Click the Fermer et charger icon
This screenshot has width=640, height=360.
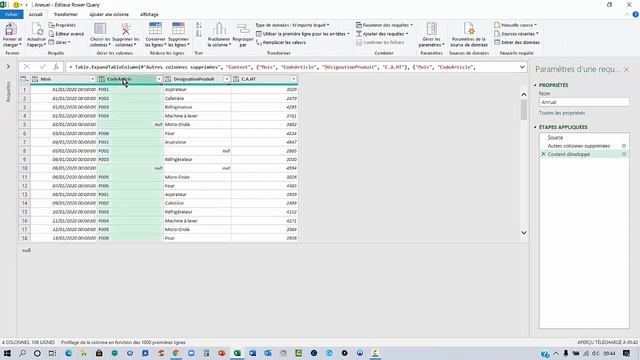pyautogui.click(x=11, y=29)
